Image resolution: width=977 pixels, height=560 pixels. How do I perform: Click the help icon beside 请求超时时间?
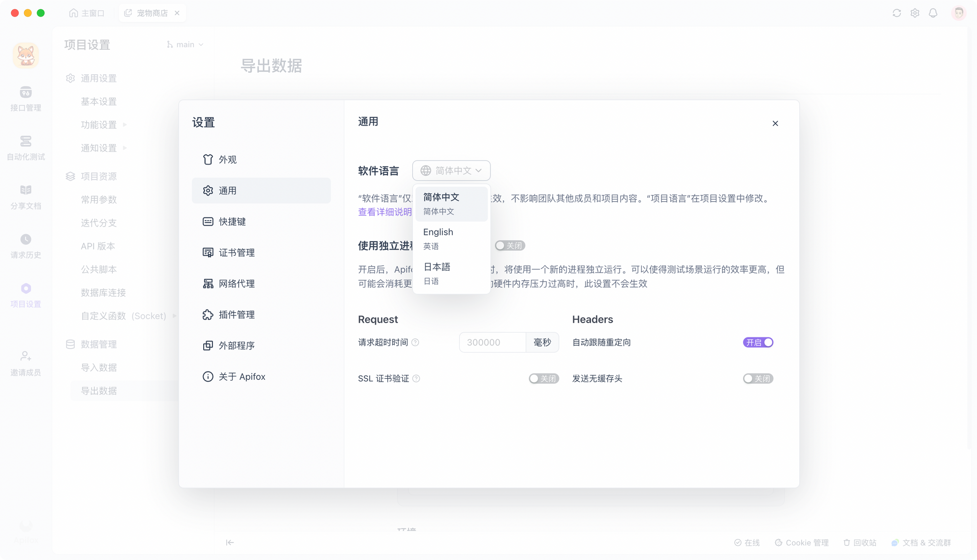pyautogui.click(x=415, y=343)
